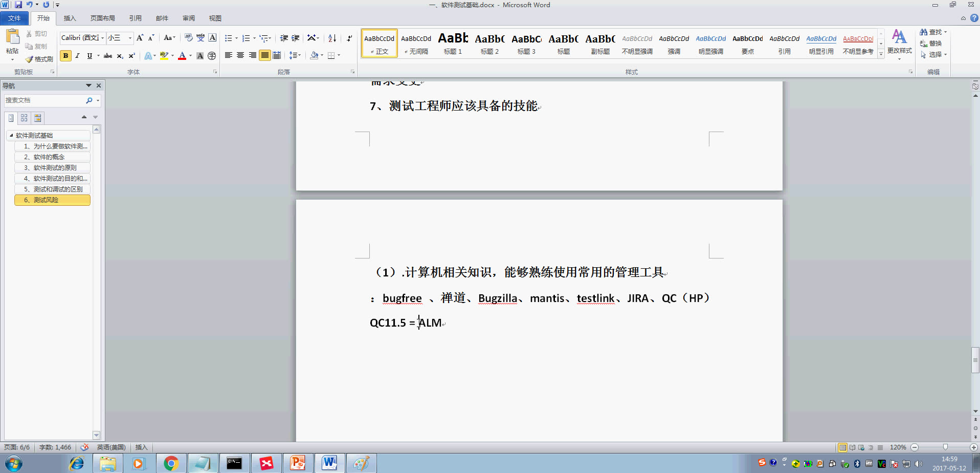Toggle bold formatting
The width and height of the screenshot is (980, 473).
tap(65, 56)
